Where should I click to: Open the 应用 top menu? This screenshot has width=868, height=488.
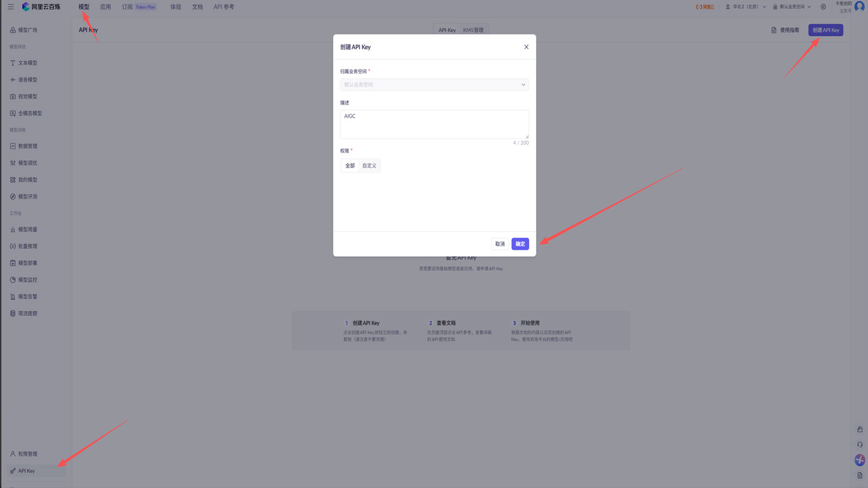click(x=105, y=7)
